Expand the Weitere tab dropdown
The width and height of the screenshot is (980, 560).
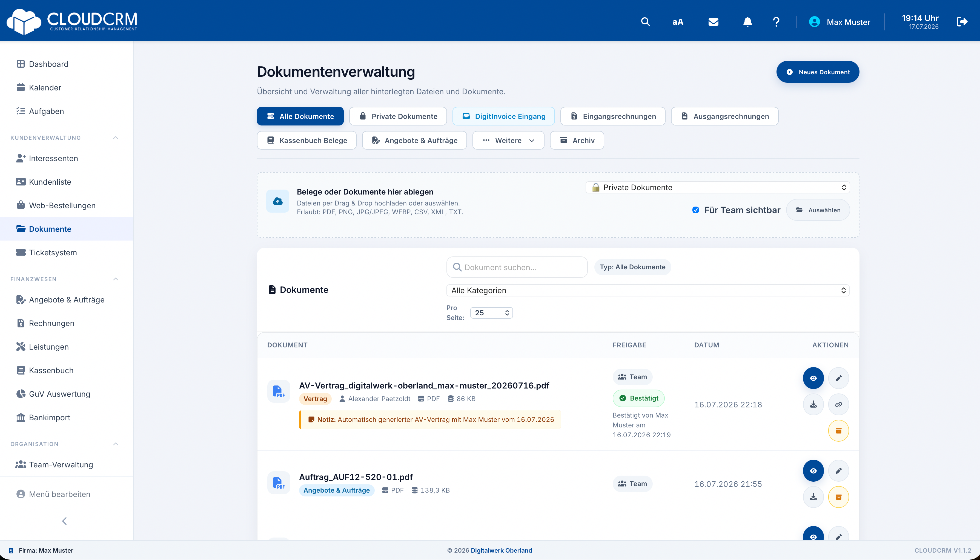pyautogui.click(x=508, y=140)
